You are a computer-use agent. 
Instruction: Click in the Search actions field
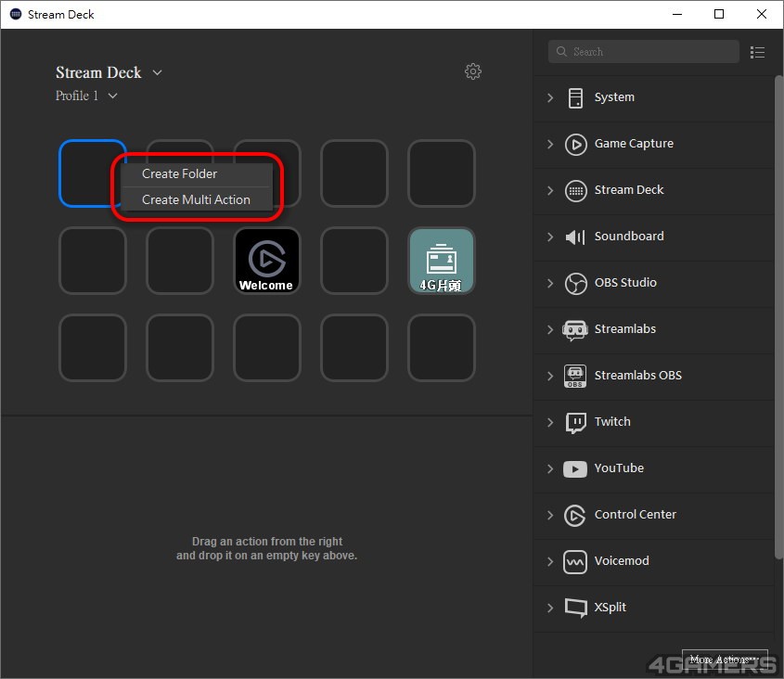click(x=644, y=52)
